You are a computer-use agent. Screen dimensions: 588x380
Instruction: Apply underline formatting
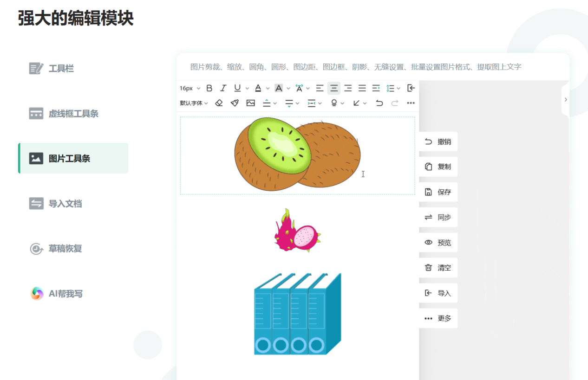pyautogui.click(x=237, y=88)
